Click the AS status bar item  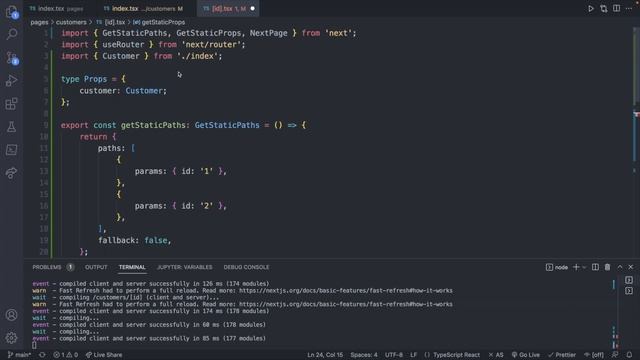[496, 355]
